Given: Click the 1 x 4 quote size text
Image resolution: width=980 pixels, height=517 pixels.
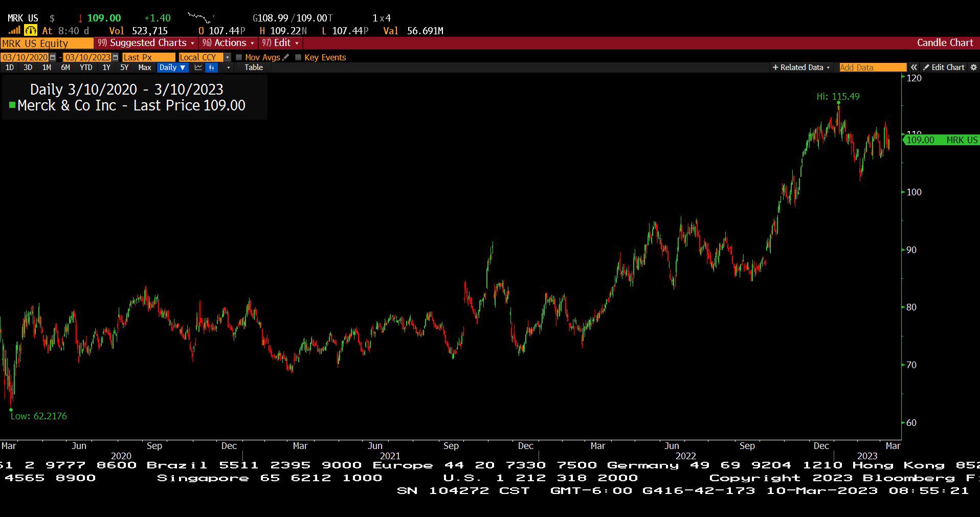Looking at the screenshot, I should pyautogui.click(x=382, y=18).
